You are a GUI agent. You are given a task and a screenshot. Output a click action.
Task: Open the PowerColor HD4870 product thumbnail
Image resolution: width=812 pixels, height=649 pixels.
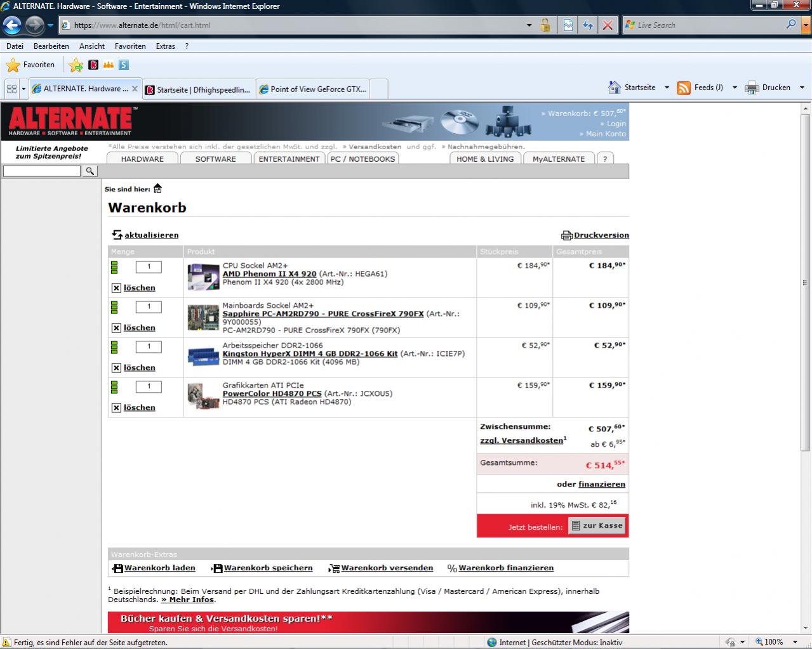point(203,397)
